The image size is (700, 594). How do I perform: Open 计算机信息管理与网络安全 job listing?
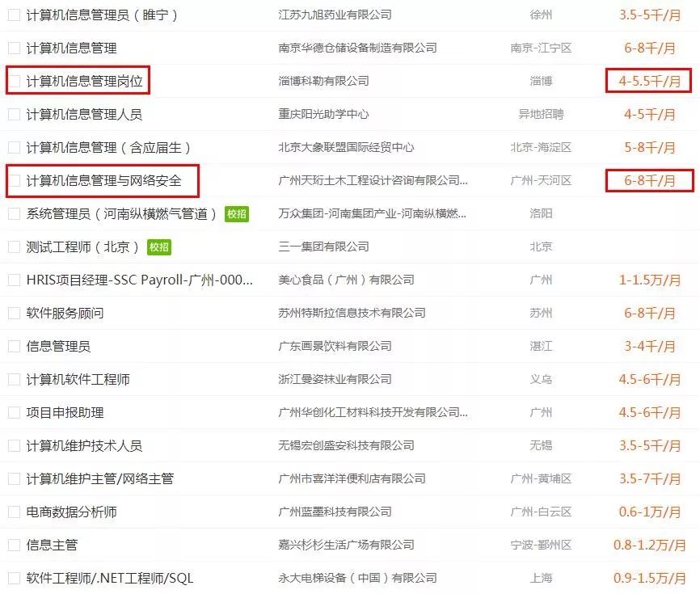tap(103, 180)
